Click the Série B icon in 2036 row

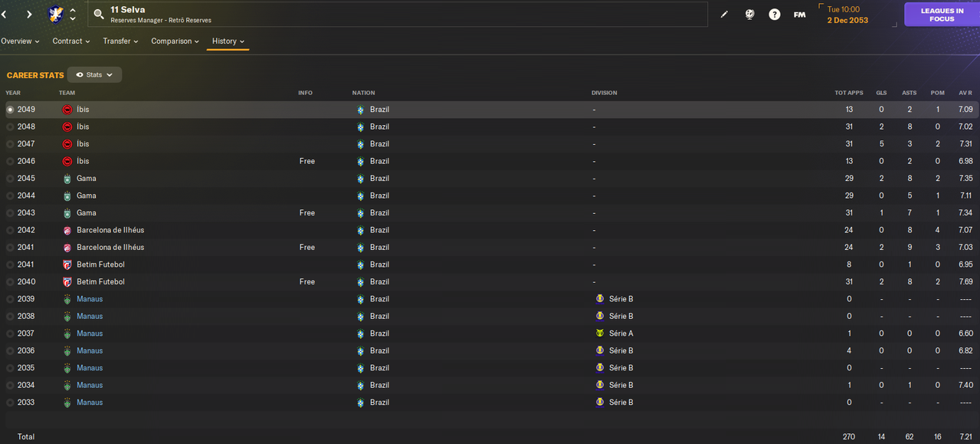coord(600,350)
